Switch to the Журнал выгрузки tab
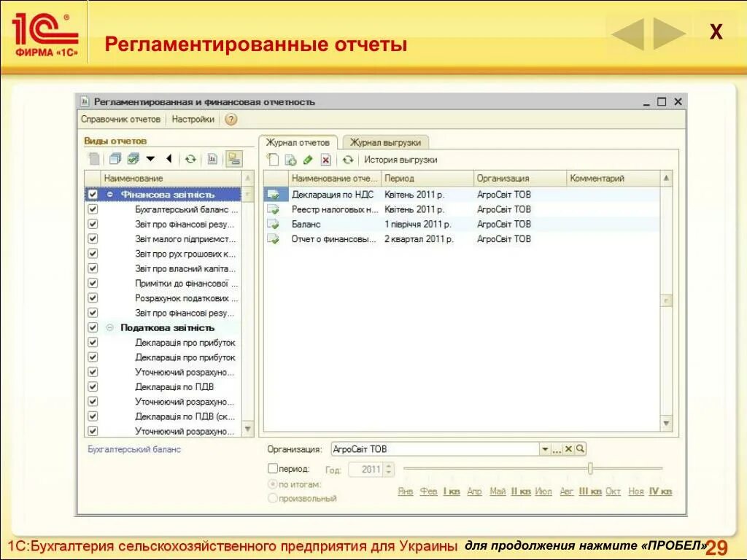 (385, 142)
